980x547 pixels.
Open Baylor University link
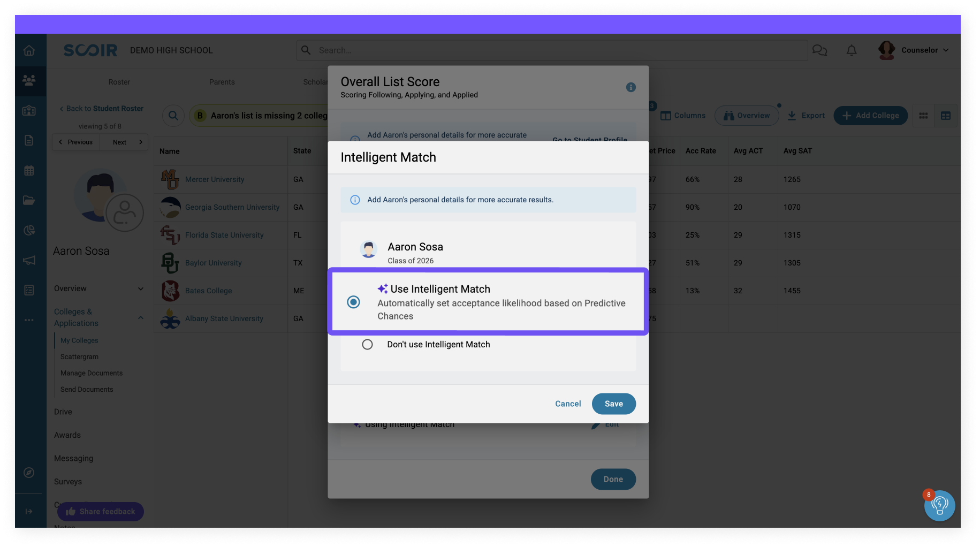coord(214,263)
